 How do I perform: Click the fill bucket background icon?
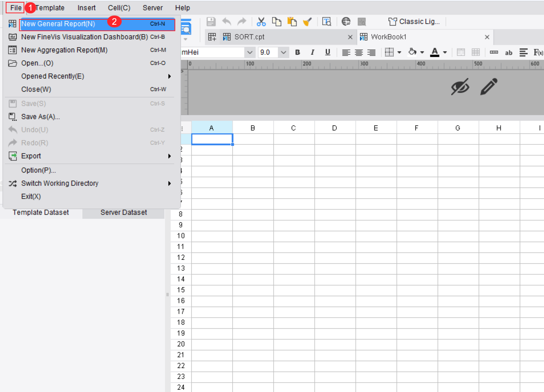tap(412, 52)
